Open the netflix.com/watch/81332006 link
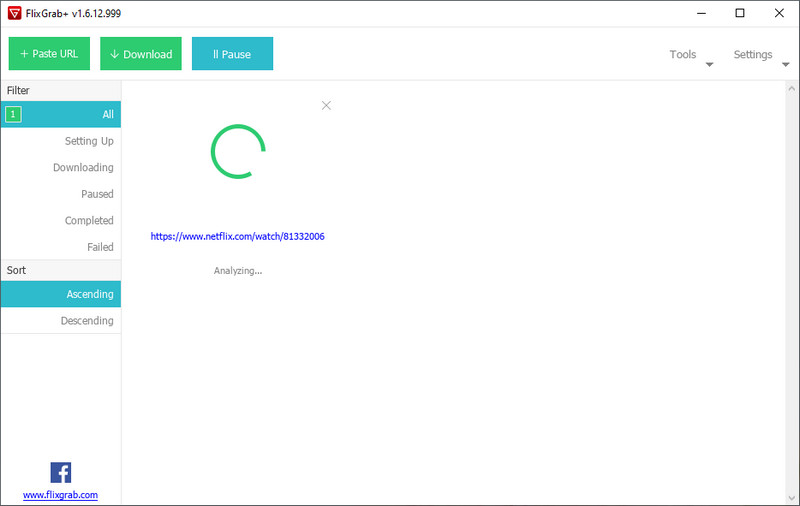This screenshot has width=800, height=506. click(237, 236)
